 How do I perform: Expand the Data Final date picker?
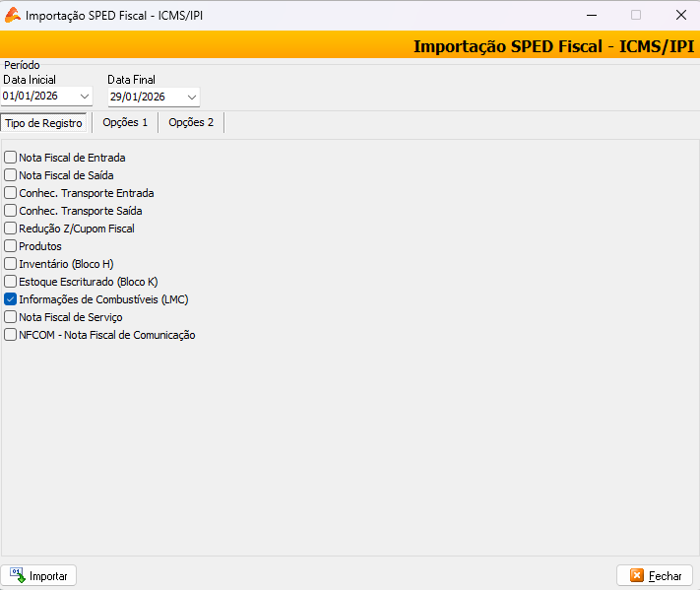pyautogui.click(x=191, y=97)
